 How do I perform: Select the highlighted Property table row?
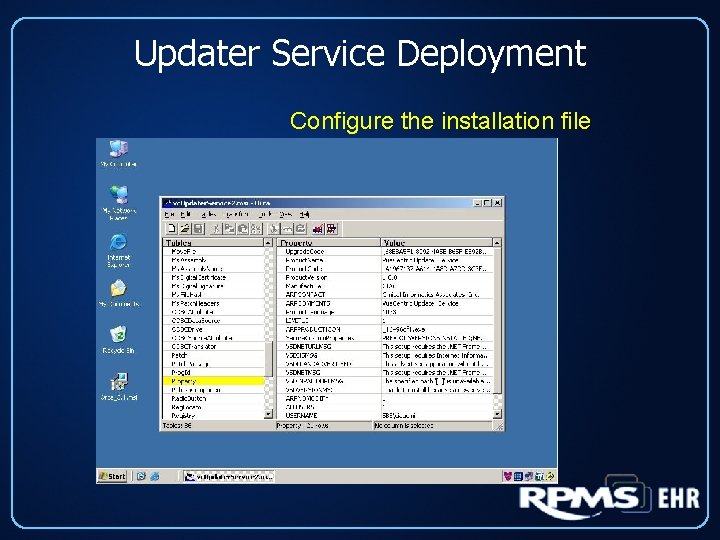214,381
